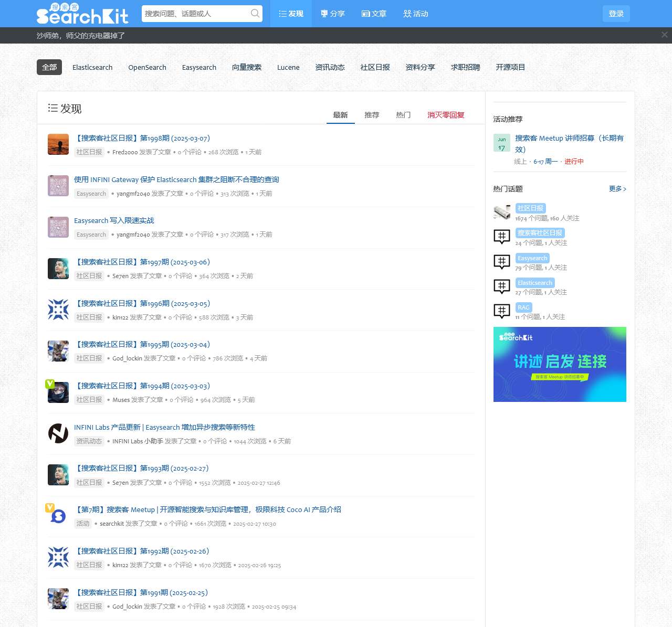Viewport: 672px width, 627px height.
Task: Select the Easysearch category filter
Action: coord(199,67)
